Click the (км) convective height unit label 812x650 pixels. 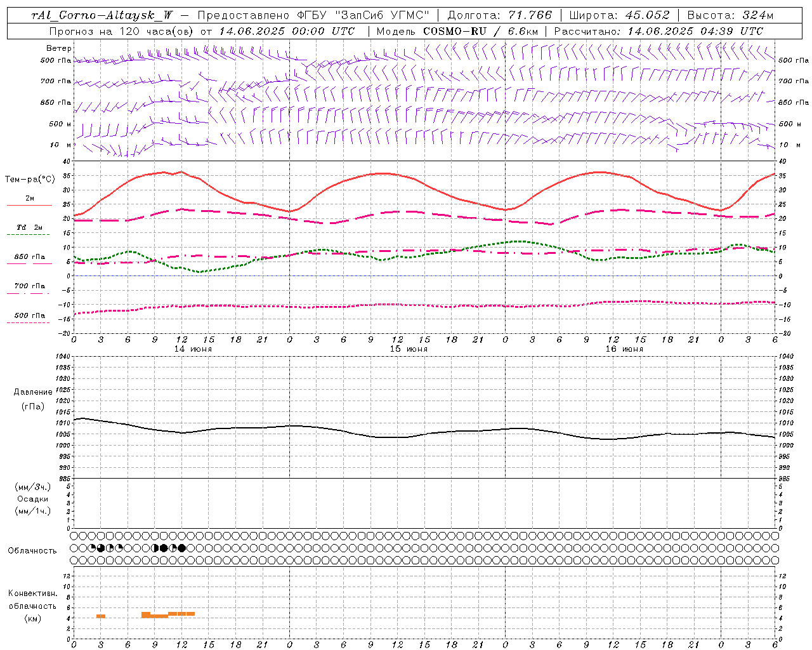[x=33, y=618]
